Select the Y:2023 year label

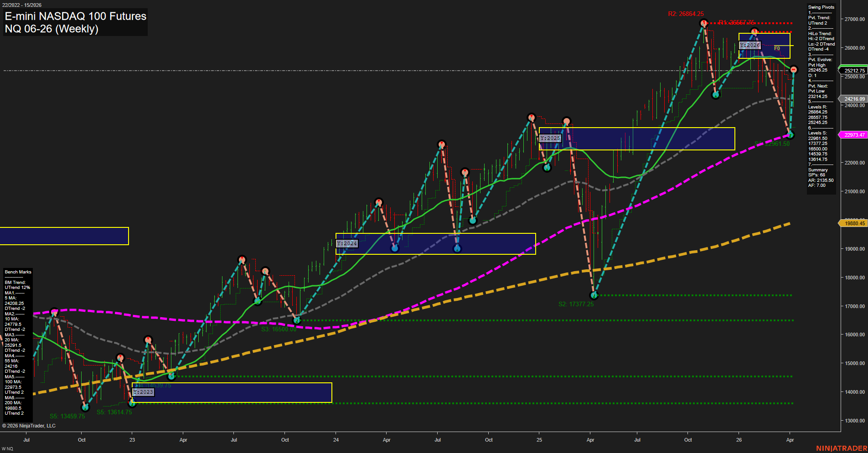pos(144,392)
